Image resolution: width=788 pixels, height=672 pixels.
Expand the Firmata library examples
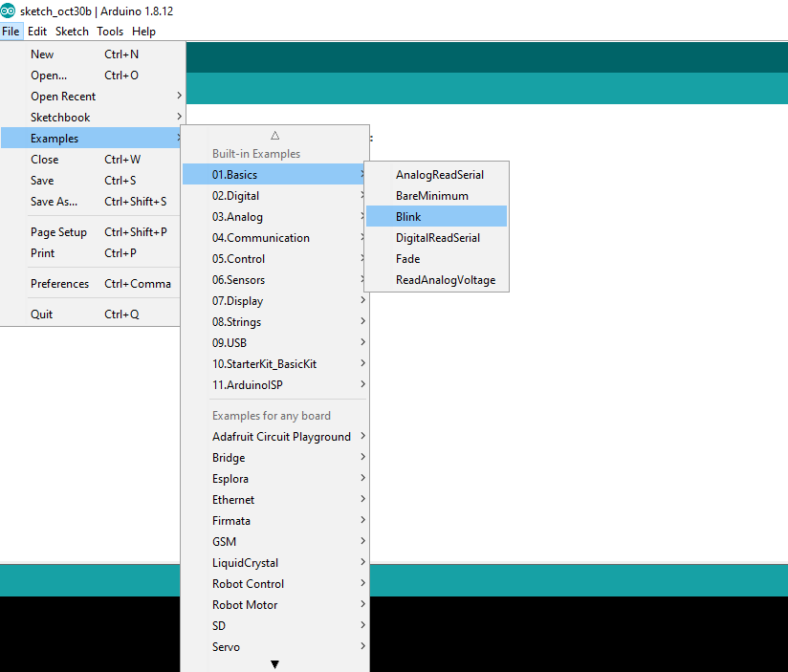tap(274, 521)
